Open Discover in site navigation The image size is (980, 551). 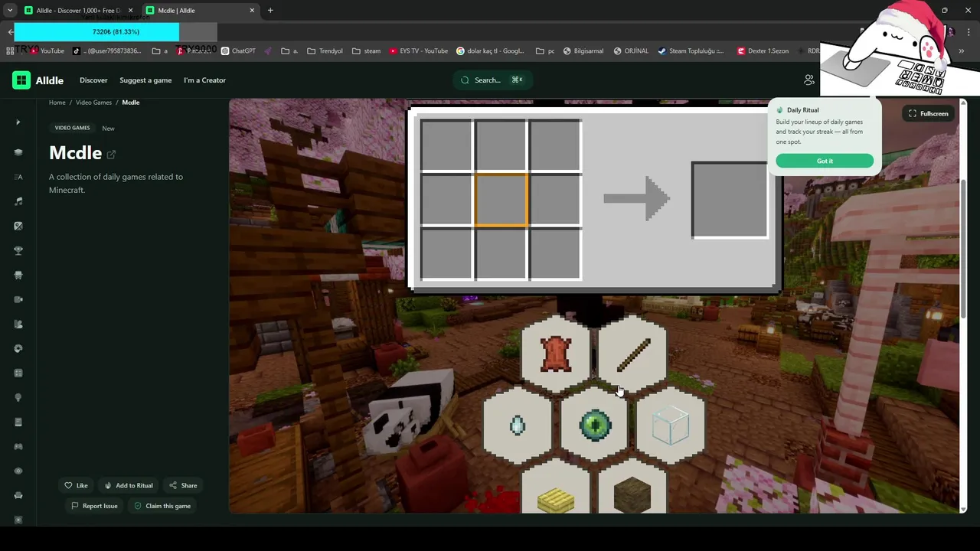pos(93,80)
